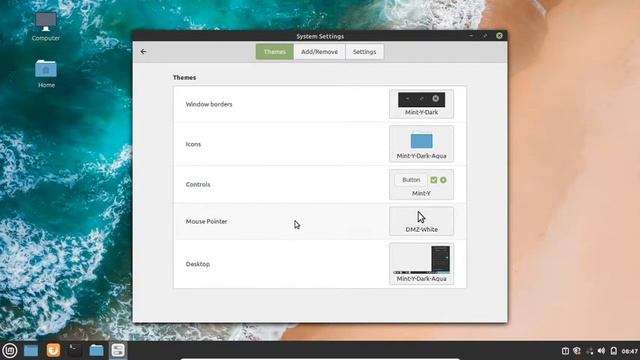The height and width of the screenshot is (360, 640).
Task: Switch to the Themes tab
Action: (275, 52)
